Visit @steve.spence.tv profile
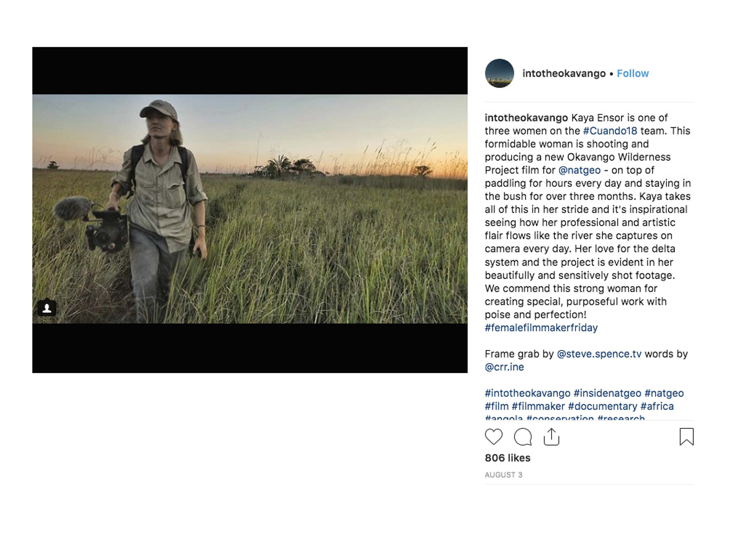756x535 pixels. point(599,354)
